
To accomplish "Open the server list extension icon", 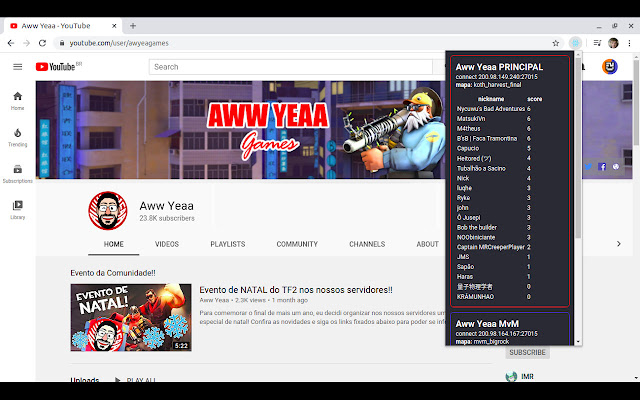I will (576, 43).
